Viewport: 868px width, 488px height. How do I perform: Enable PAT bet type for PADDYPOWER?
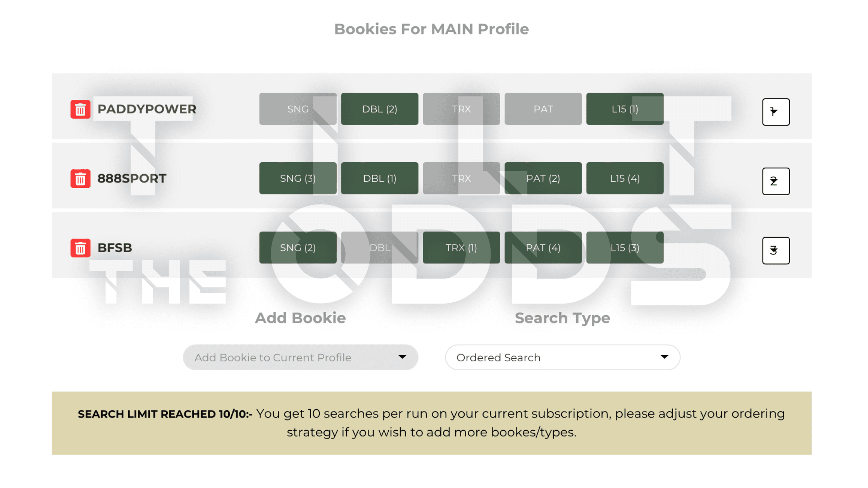(543, 109)
